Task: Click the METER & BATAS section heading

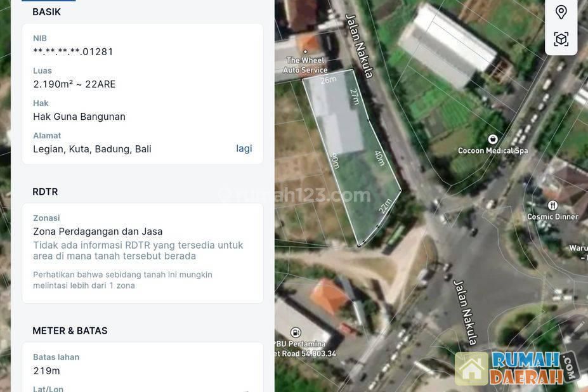Action: pos(70,330)
